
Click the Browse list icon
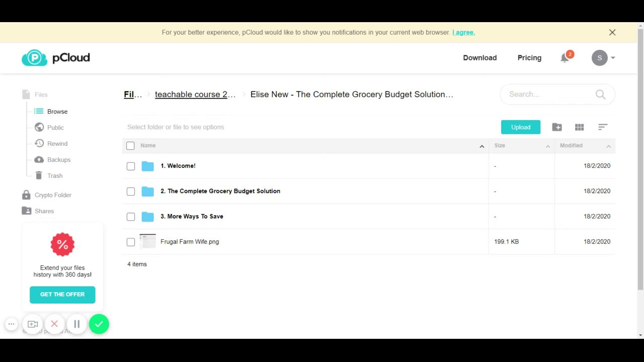39,111
